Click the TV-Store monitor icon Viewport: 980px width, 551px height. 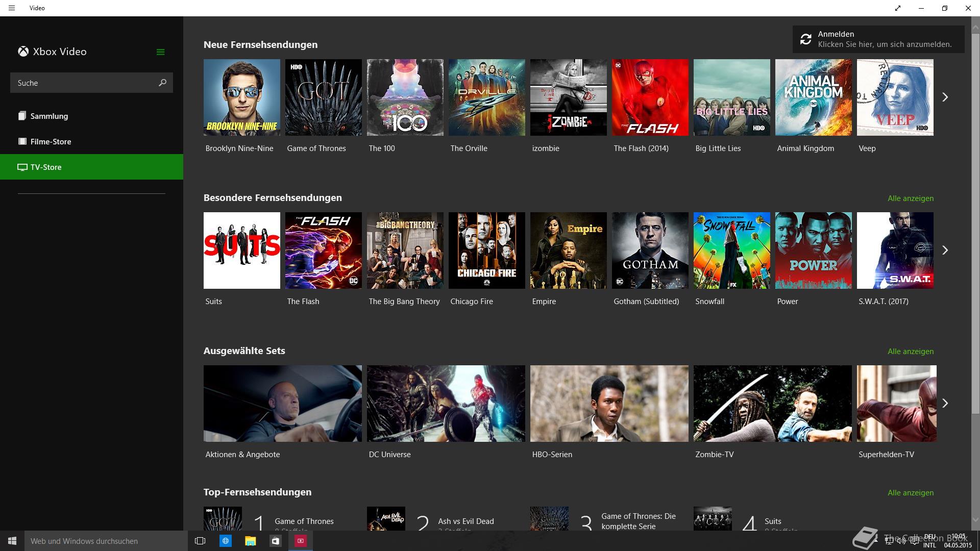pos(22,167)
